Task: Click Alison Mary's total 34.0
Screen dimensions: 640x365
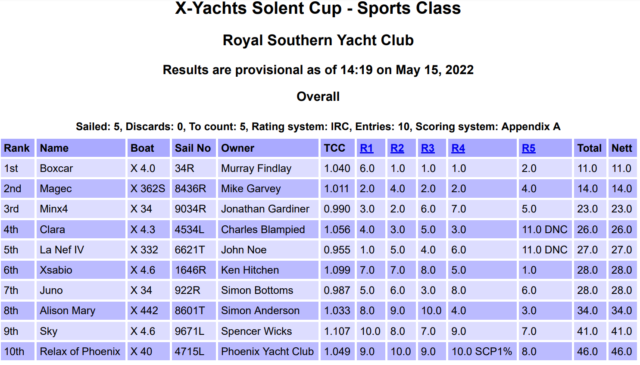Action: (589, 311)
